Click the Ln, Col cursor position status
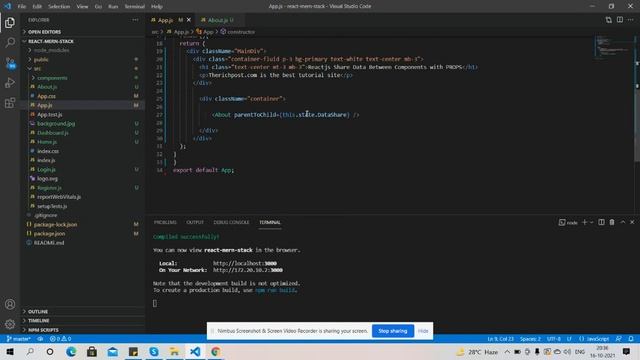The width and height of the screenshot is (640, 360). coord(500,339)
